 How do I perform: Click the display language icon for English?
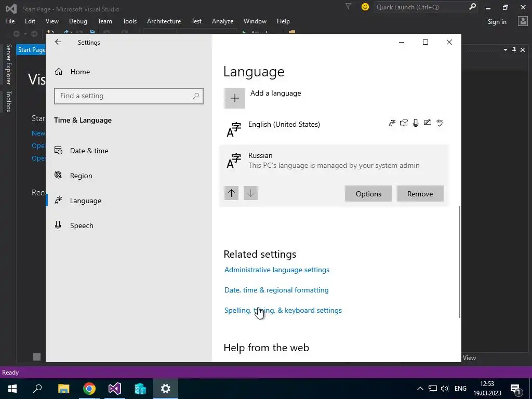(x=392, y=123)
